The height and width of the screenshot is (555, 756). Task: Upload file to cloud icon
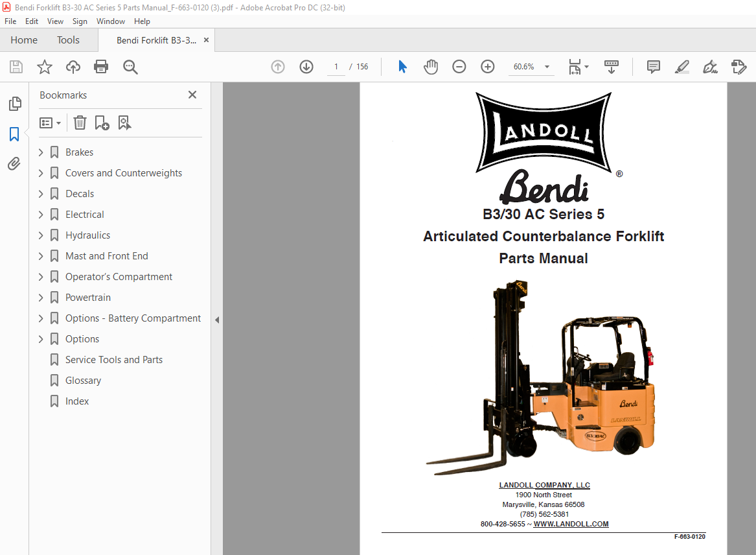pos(73,67)
